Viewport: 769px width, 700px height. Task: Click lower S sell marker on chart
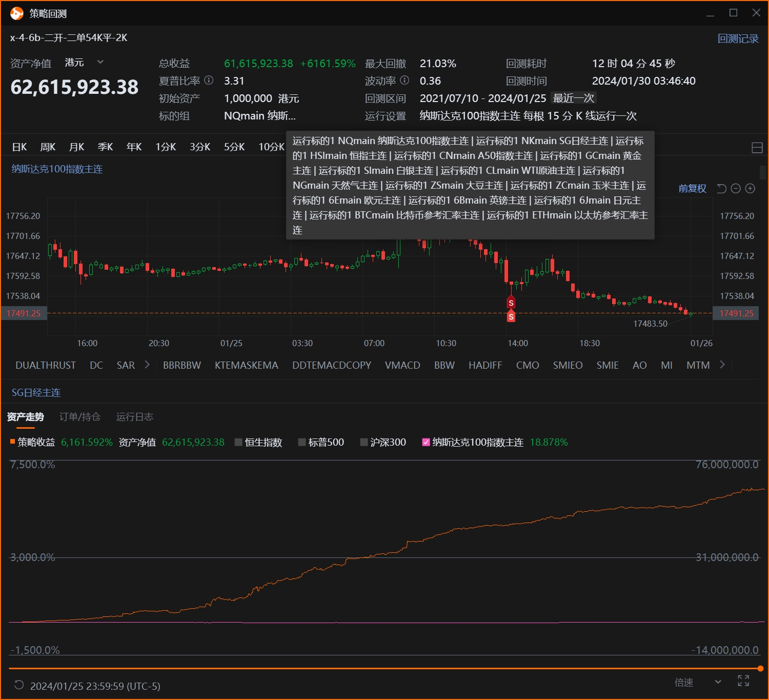(511, 317)
